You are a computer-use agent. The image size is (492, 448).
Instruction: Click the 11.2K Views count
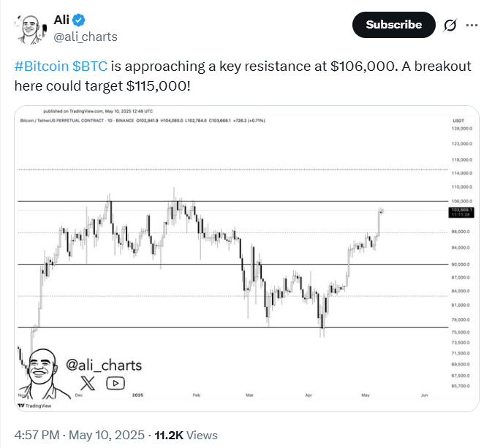coord(186,435)
